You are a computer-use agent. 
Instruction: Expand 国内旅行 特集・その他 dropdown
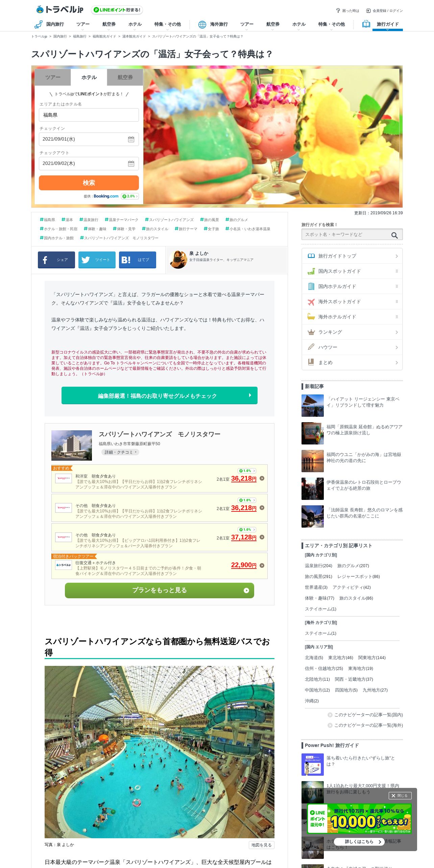tap(167, 25)
